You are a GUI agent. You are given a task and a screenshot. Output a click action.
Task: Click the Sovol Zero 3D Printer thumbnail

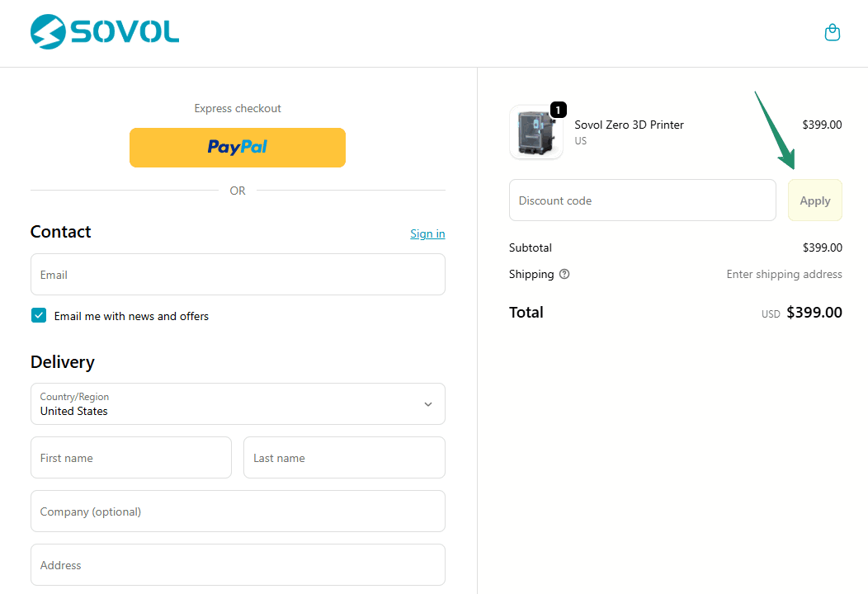pos(535,132)
